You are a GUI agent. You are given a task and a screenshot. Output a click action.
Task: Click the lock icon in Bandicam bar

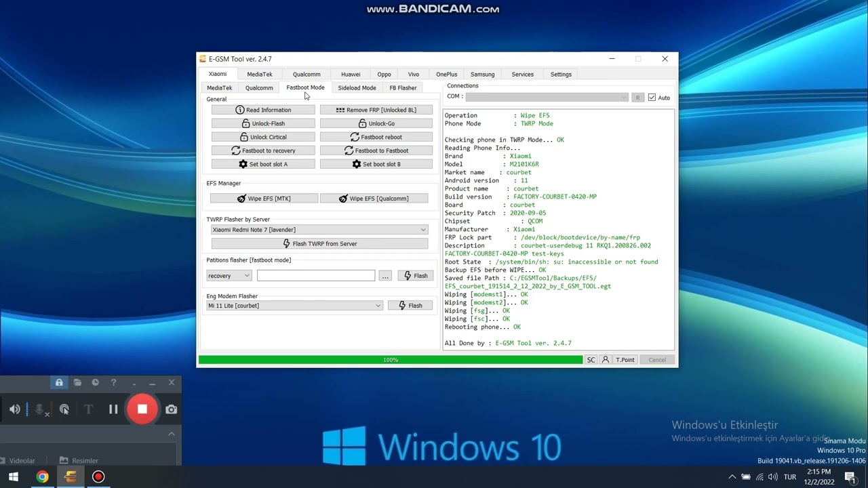[x=59, y=383]
